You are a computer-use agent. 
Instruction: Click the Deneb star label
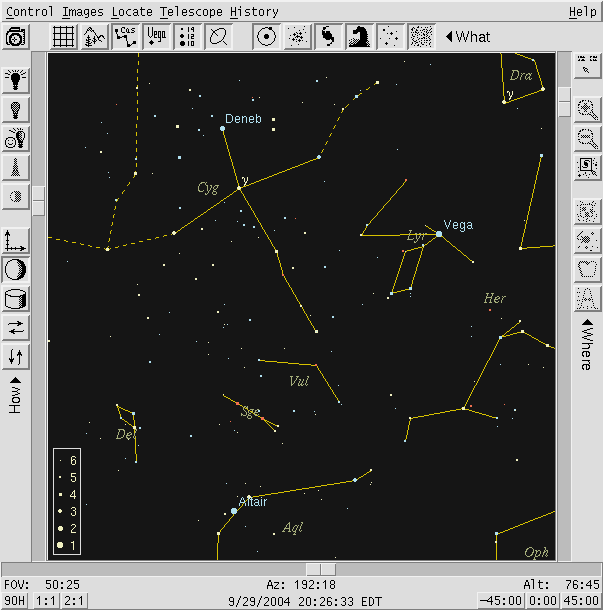[x=243, y=119]
